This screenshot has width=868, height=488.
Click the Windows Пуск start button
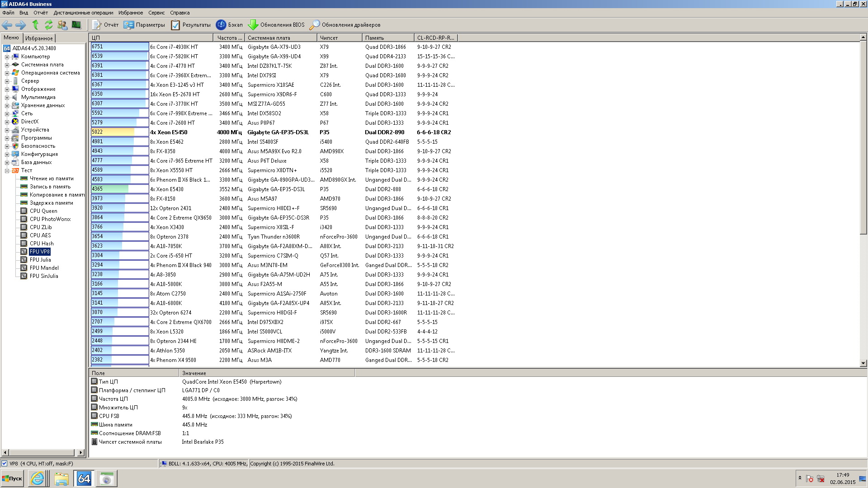pos(12,479)
